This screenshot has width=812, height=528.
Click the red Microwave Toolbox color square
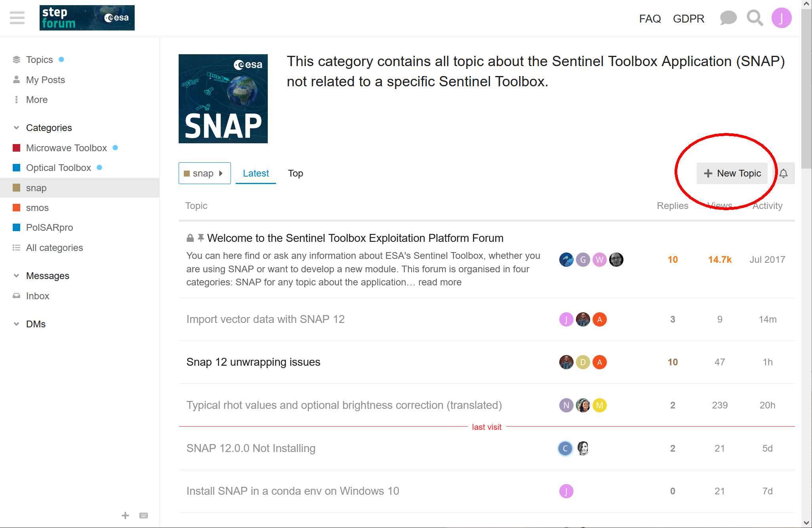pyautogui.click(x=17, y=148)
